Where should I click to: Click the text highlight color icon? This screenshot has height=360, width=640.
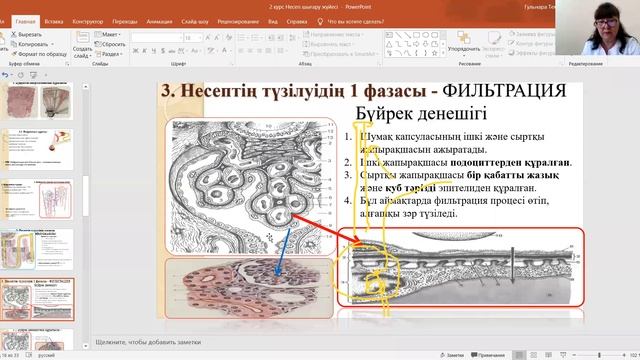point(210,51)
